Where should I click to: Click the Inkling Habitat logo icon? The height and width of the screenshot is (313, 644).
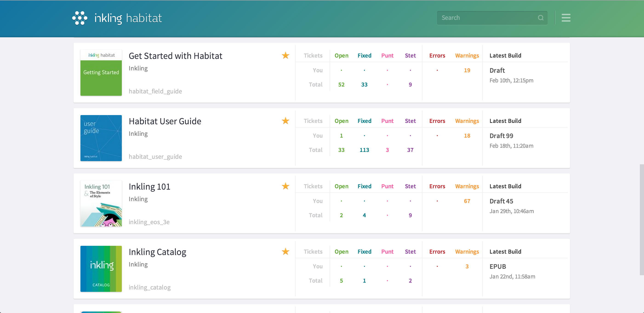(x=80, y=18)
